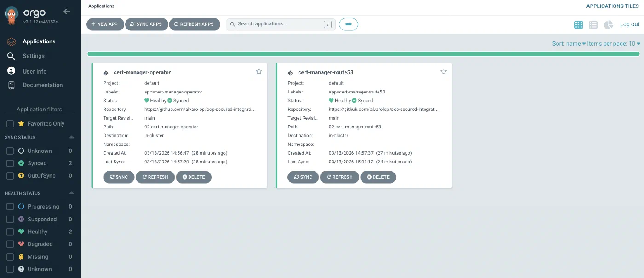Click the Degraded broken heart icon
644x278 pixels.
(x=21, y=244)
